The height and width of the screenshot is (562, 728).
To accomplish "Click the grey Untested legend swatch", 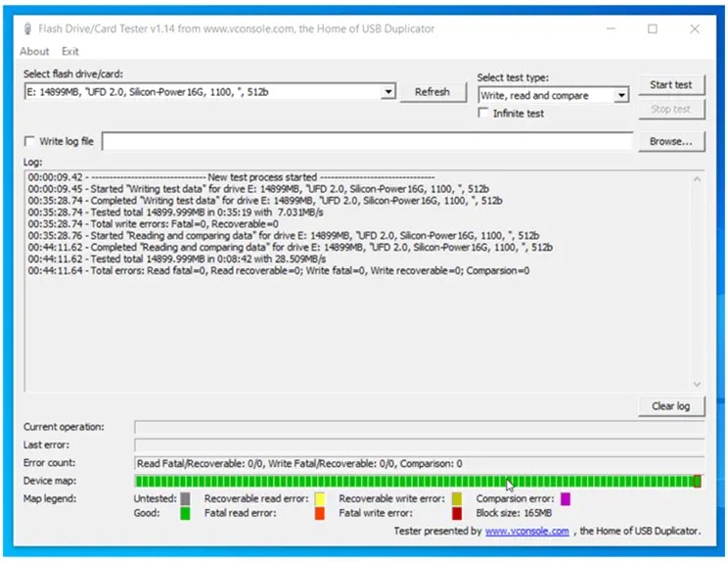I will click(185, 498).
